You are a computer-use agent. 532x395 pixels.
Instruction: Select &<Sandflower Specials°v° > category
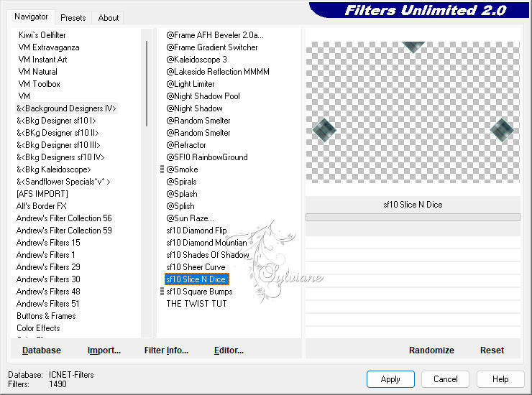tap(63, 182)
